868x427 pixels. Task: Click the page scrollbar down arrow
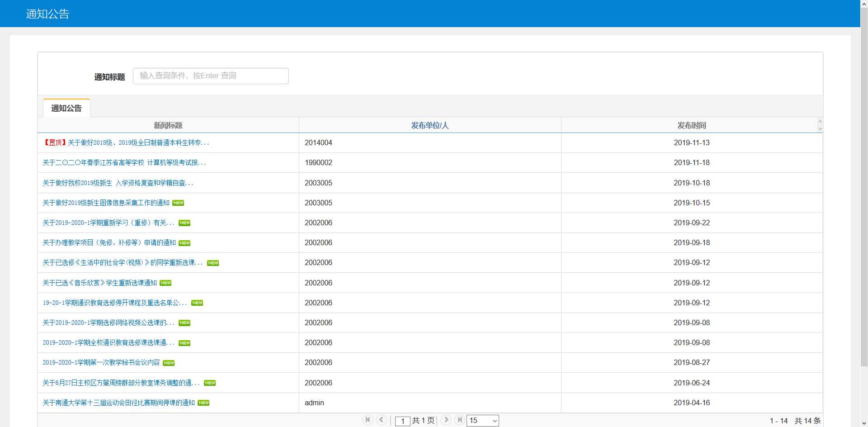tap(864, 423)
